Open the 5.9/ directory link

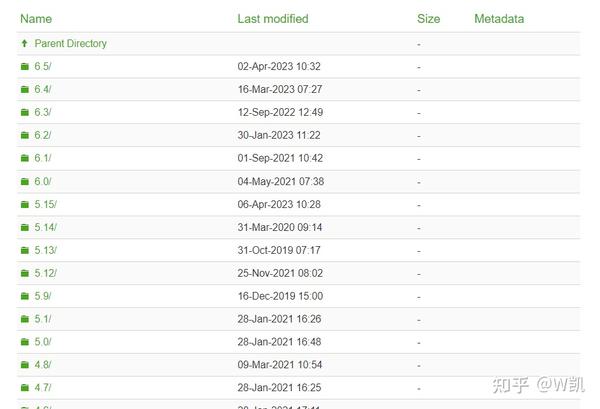click(43, 297)
